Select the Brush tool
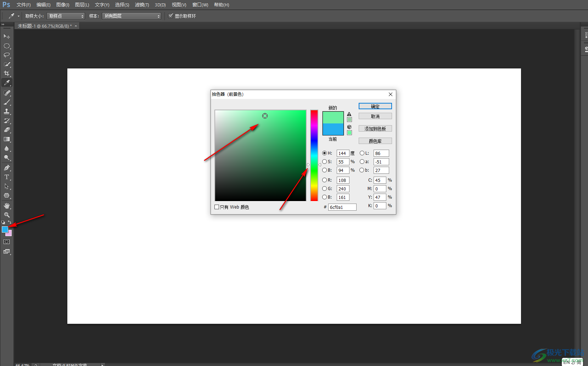The width and height of the screenshot is (588, 366). tap(7, 102)
